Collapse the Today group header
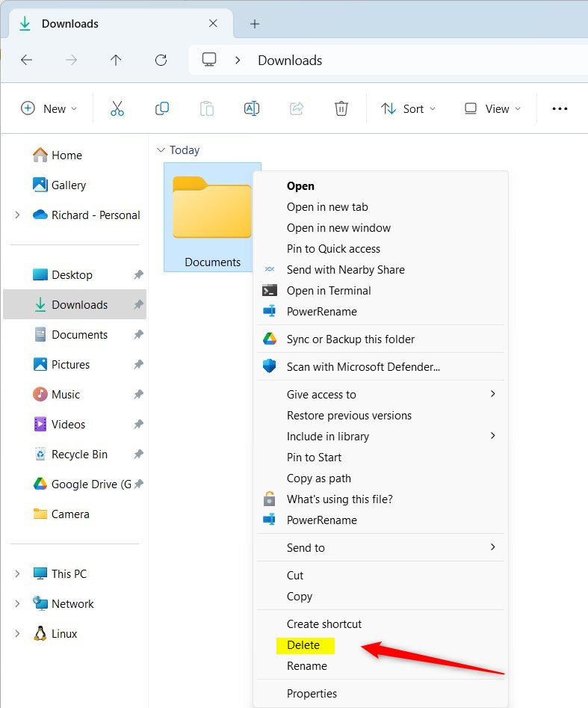The image size is (588, 708). coord(161,150)
